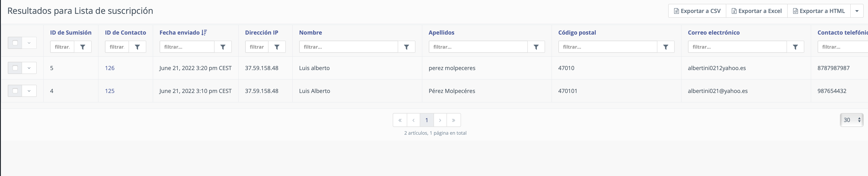The height and width of the screenshot is (176, 868).
Task: Open contact link 126
Action: (x=110, y=68)
